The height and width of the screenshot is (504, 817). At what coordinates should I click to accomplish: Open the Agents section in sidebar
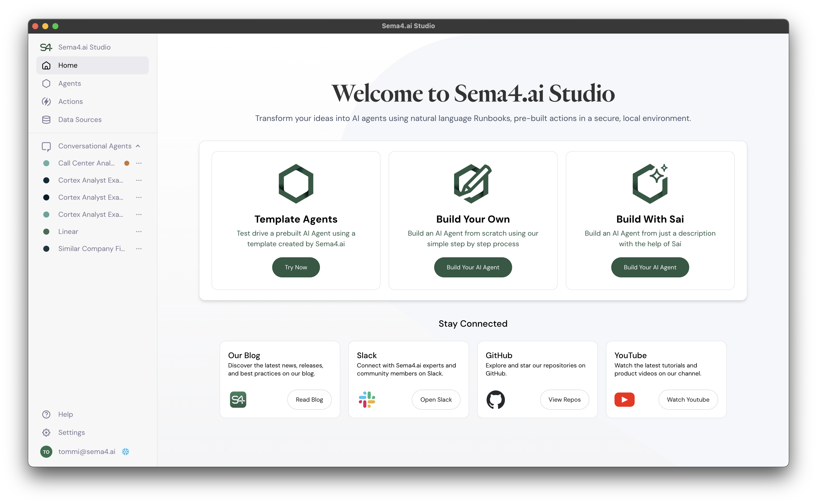(93, 83)
